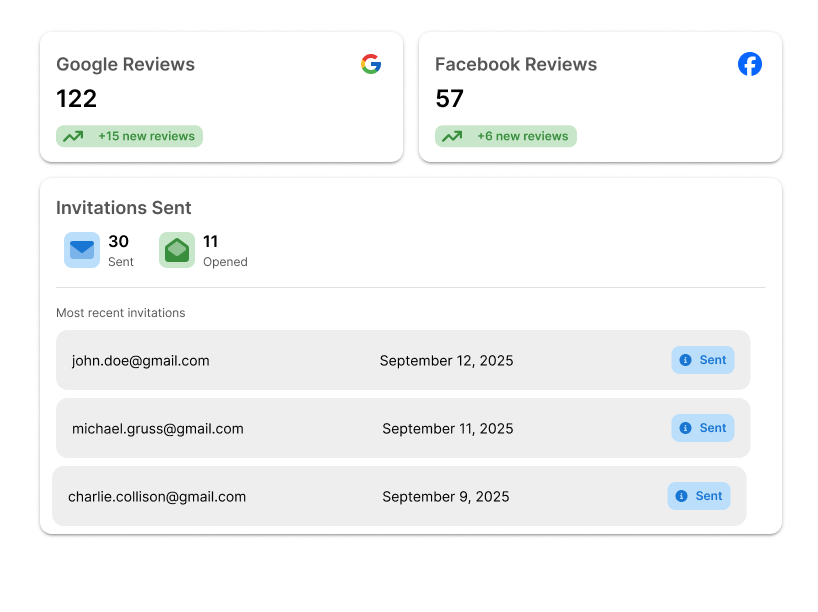Viewport: 818px width, 612px height.
Task: Click the trend arrow in Google reviews badge
Action: [x=72, y=136]
